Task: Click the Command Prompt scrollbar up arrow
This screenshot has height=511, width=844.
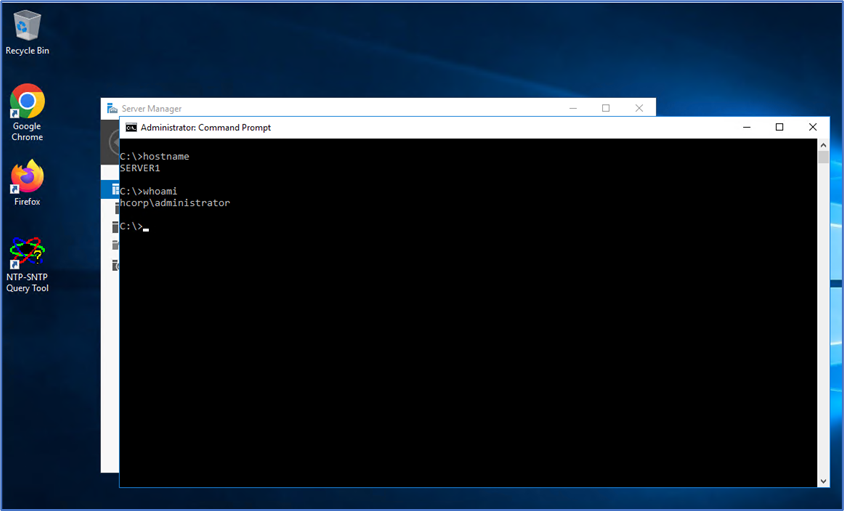Action: tap(823, 144)
